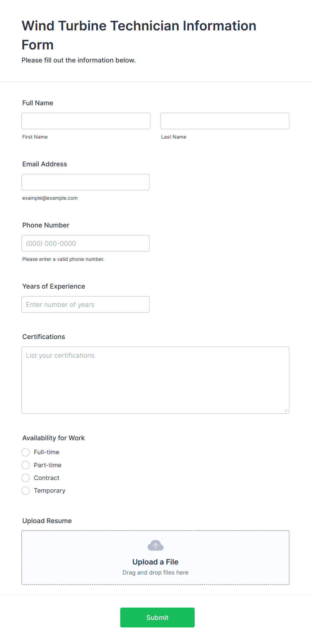
Task: Click the Email Address field
Action: pyautogui.click(x=86, y=182)
